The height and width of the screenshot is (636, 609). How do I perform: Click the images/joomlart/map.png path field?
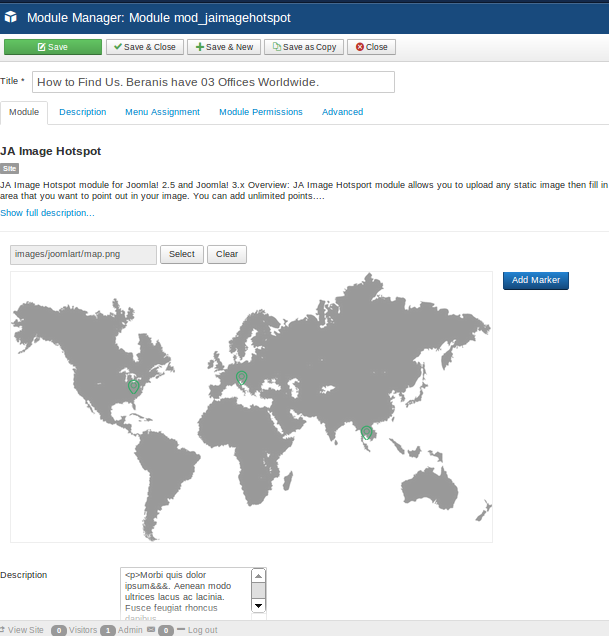pos(83,255)
